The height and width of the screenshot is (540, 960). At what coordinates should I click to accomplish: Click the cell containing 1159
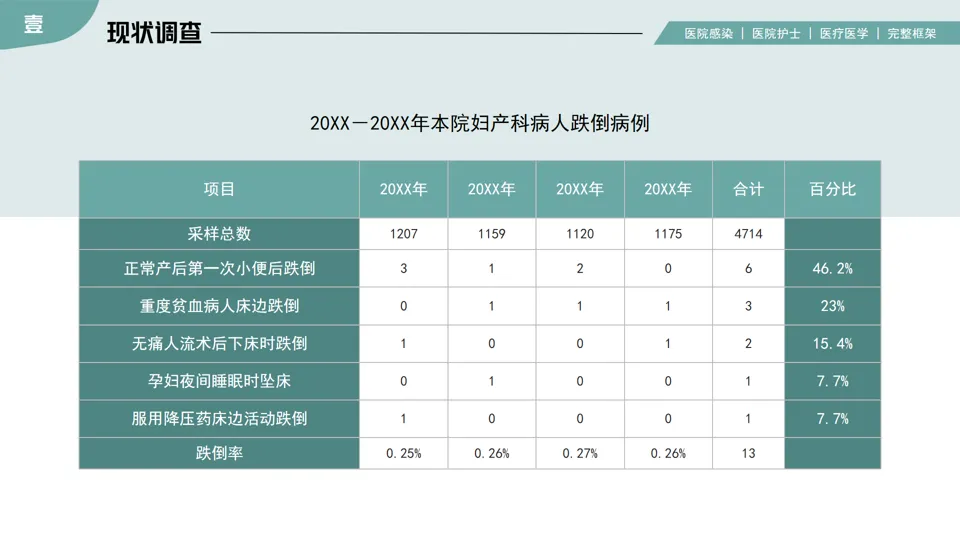click(x=492, y=234)
